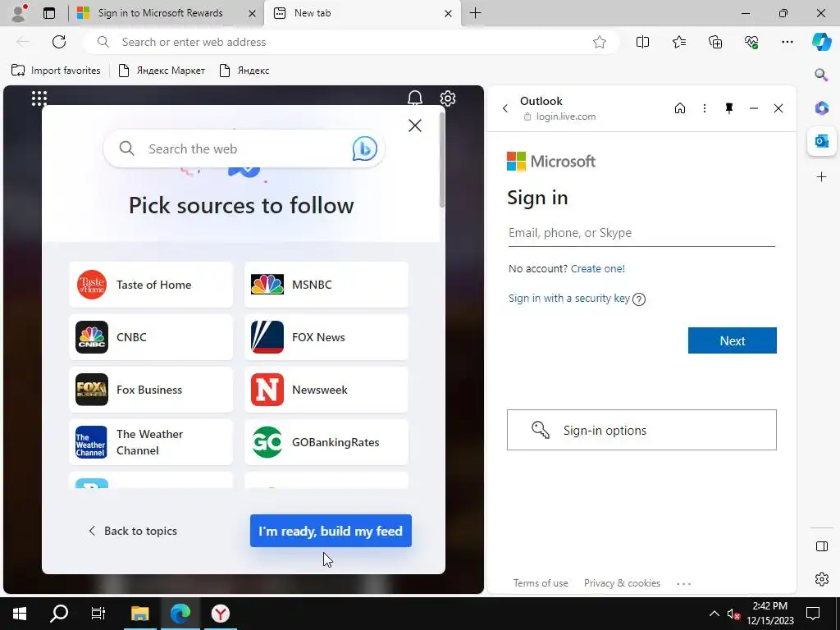Open the split screen icon
The image size is (840, 630).
(x=642, y=42)
